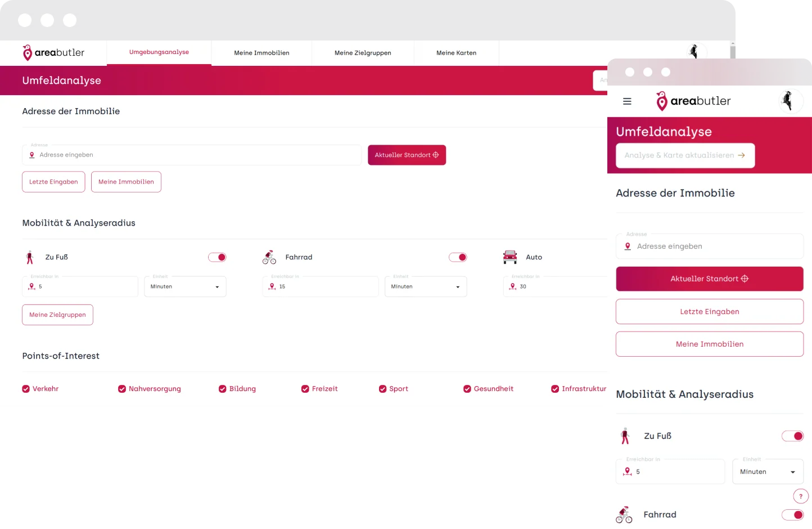Open Meine Zielgruppen tab in top navigation
Viewport: 812px width, 529px height.
pos(363,53)
